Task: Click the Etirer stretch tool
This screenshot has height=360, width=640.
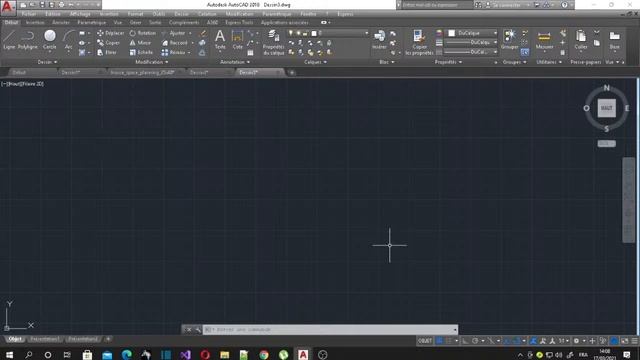Action: [x=107, y=53]
